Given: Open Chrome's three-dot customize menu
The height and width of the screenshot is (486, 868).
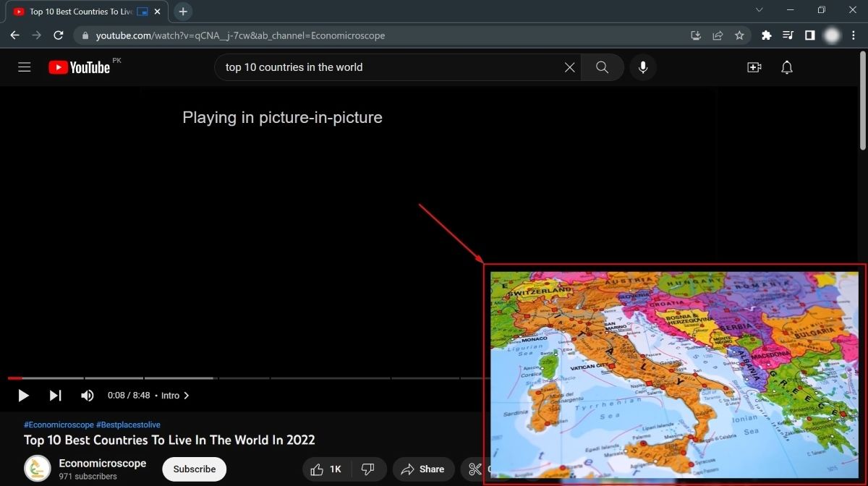Looking at the screenshot, I should [854, 35].
